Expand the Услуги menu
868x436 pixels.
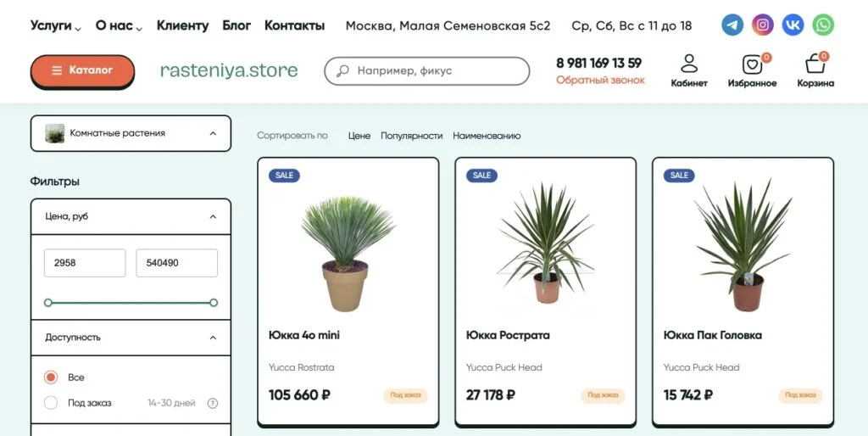[56, 25]
